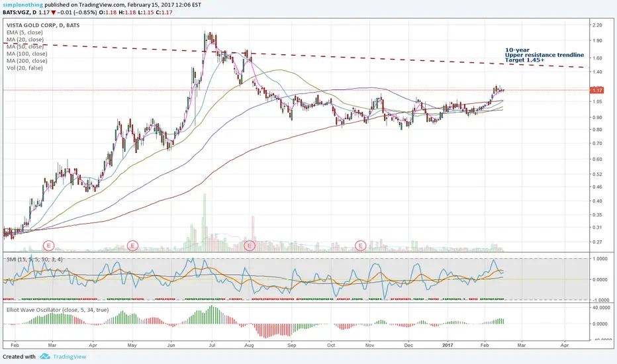
Task: Click the 2017 date axis label
Action: click(x=448, y=345)
